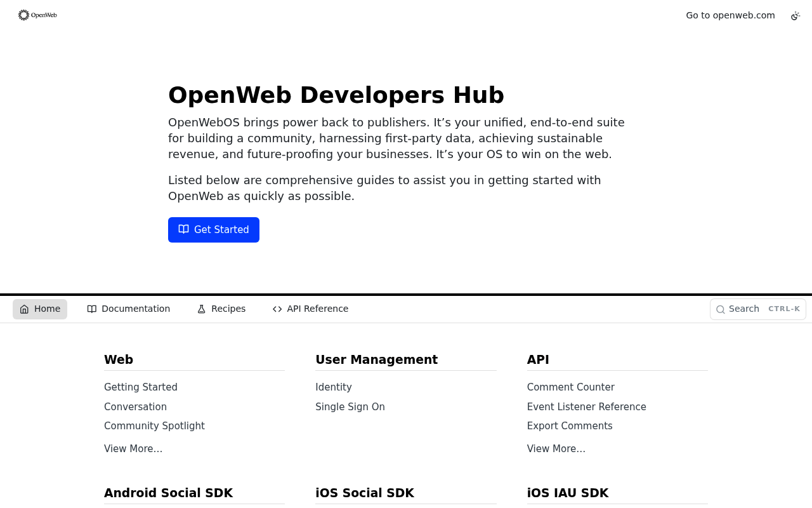Open the API Reference tab
Image resolution: width=812 pixels, height=508 pixels.
310,309
